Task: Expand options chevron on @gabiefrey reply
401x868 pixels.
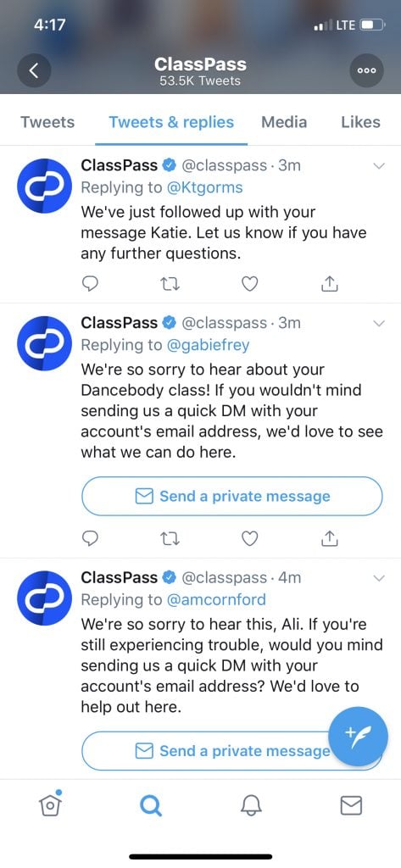Action: (379, 323)
